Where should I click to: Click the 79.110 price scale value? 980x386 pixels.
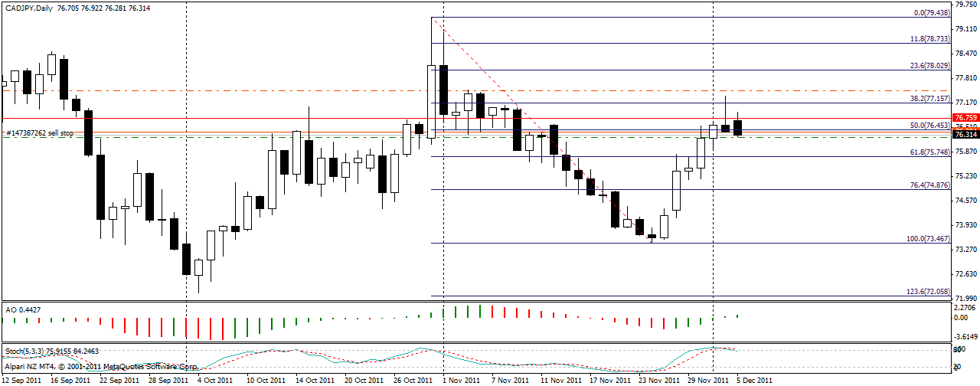pyautogui.click(x=965, y=28)
